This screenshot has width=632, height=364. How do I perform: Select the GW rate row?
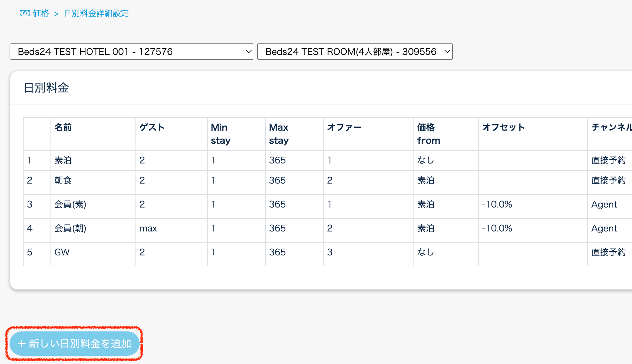[62, 252]
